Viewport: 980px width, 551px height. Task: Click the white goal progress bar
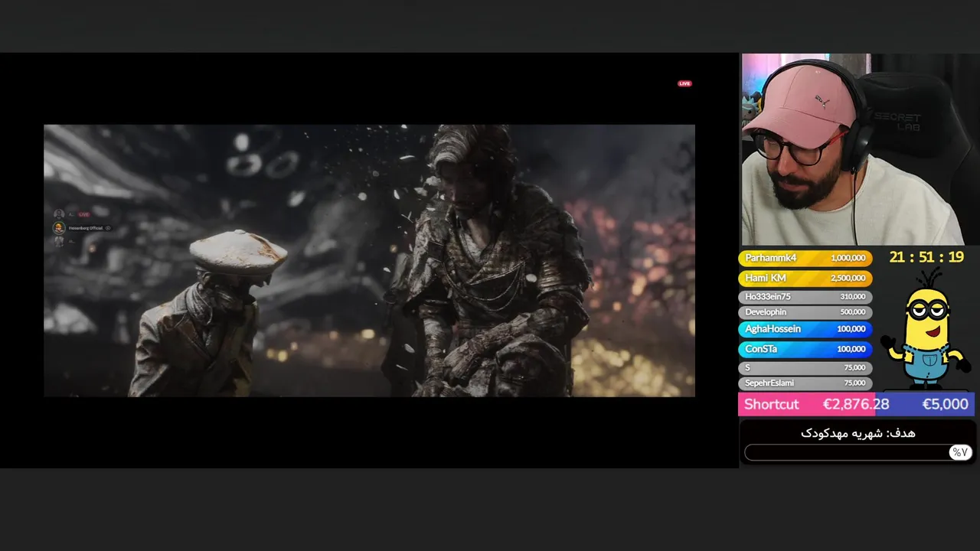857,452
